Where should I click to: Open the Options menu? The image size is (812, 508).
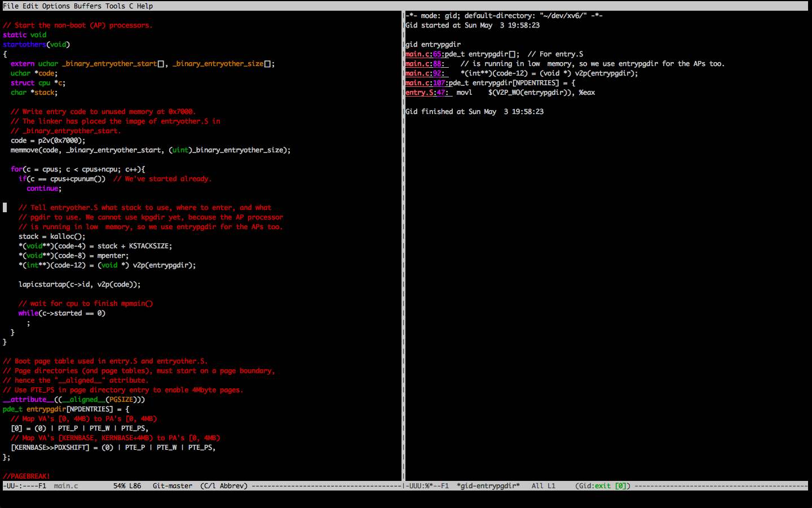click(x=56, y=6)
